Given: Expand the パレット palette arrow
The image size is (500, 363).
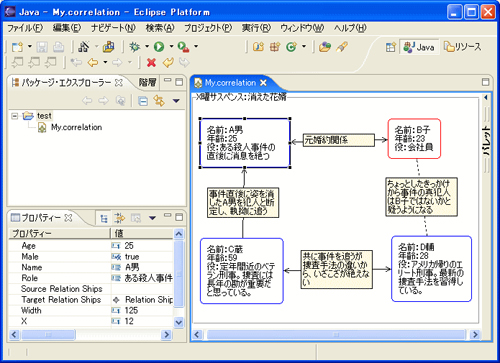Looking at the screenshot, I should tap(486, 98).
